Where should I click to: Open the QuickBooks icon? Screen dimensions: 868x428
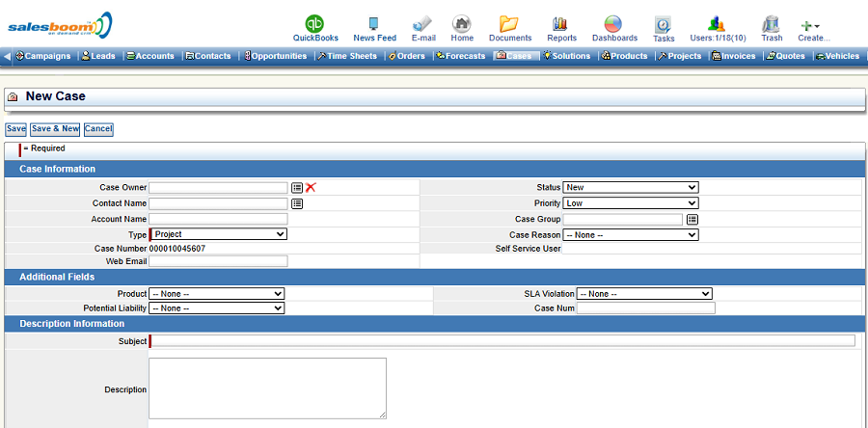click(x=315, y=24)
